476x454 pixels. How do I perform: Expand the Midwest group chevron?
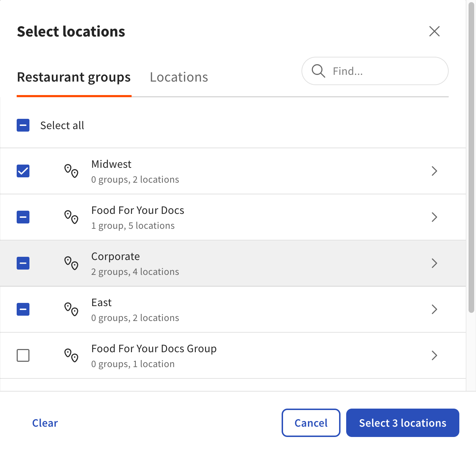434,171
